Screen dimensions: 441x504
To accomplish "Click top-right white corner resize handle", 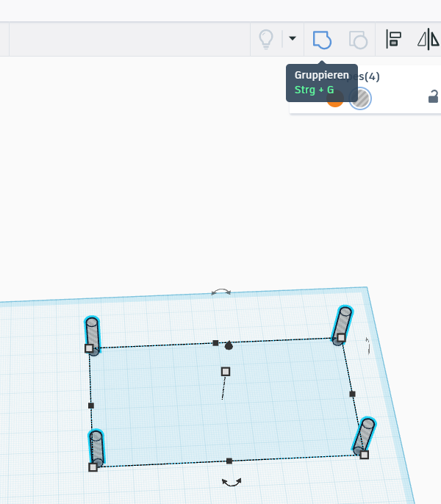I will [x=341, y=337].
